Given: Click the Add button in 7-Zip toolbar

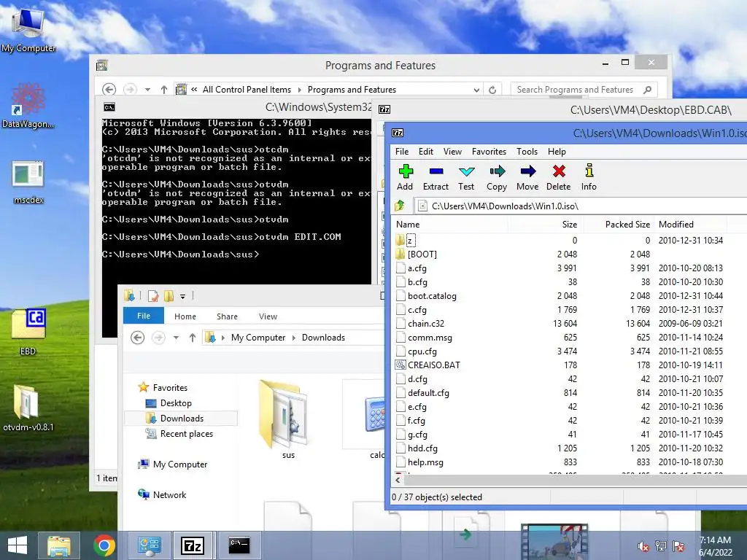Looking at the screenshot, I should 405,177.
